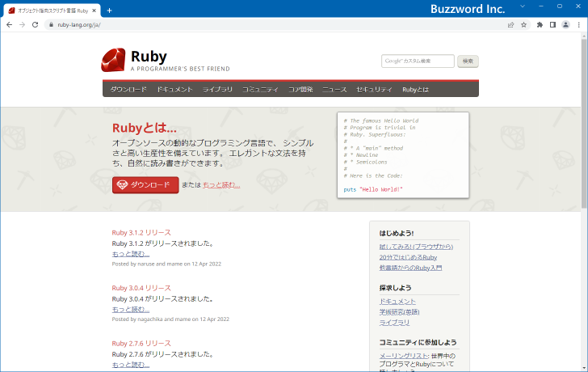588x372 pixels.
Task: Open ドキュメント in the navigation bar
Action: click(x=174, y=89)
